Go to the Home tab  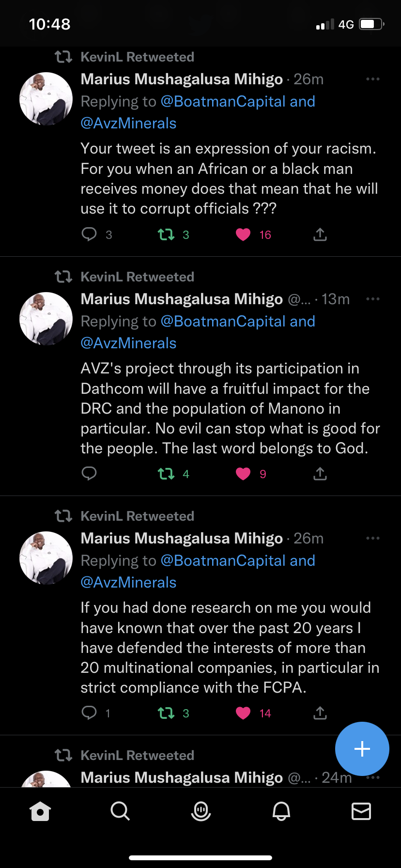pyautogui.click(x=40, y=811)
